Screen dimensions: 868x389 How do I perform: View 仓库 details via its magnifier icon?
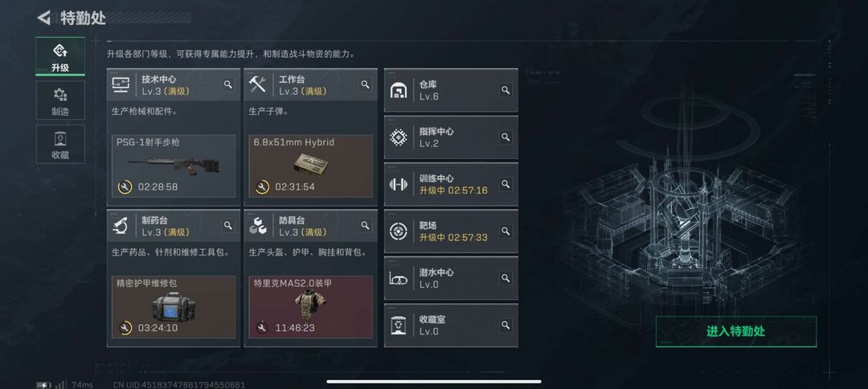[506, 90]
